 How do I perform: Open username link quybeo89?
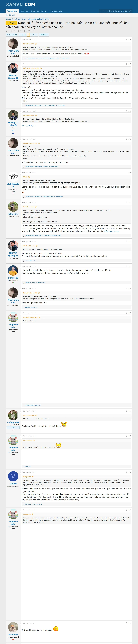click(13, 278)
